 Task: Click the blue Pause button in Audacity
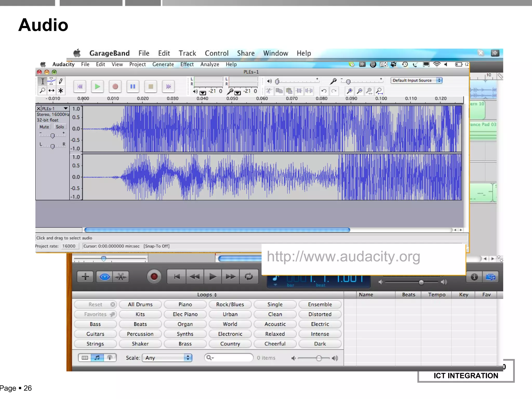click(x=133, y=87)
